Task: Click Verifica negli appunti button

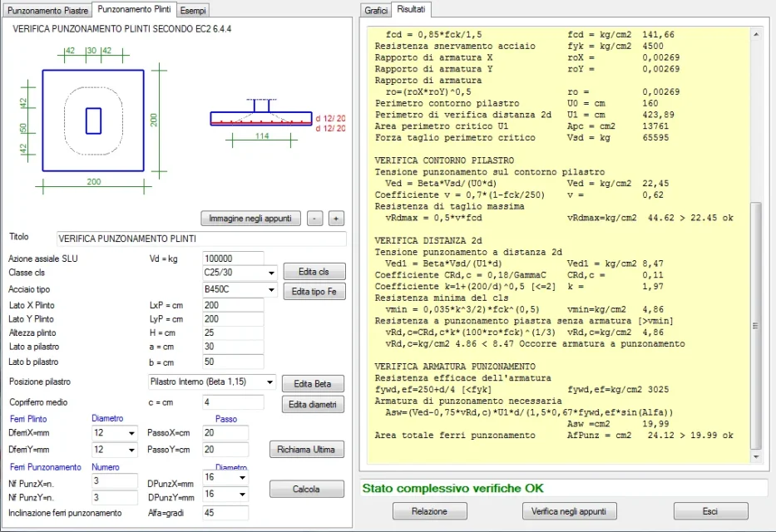Action: (x=569, y=511)
